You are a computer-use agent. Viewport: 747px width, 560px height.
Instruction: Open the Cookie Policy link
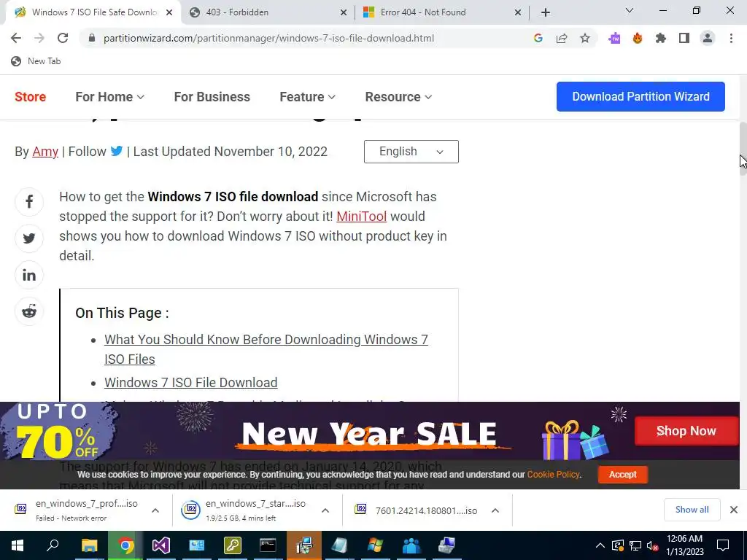[553, 474]
